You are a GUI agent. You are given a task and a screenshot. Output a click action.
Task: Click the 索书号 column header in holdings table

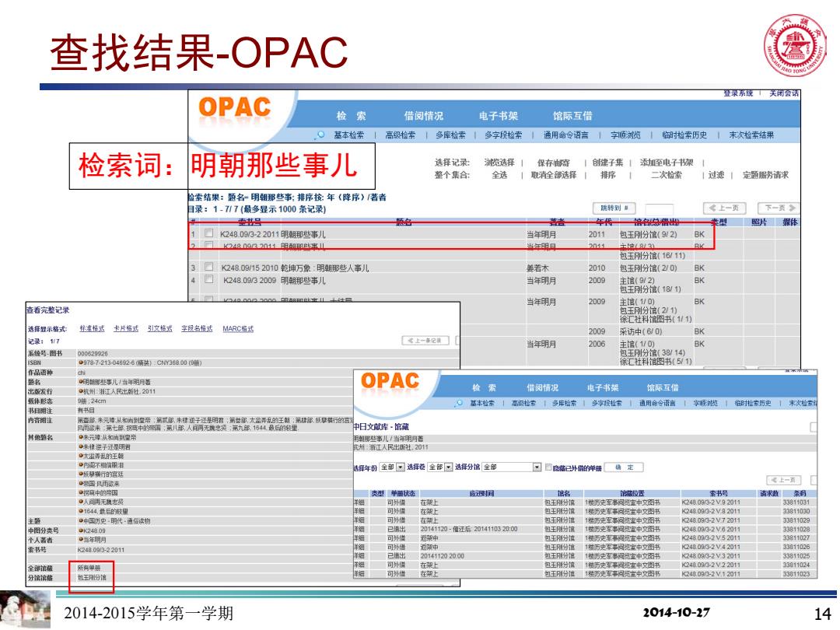(719, 493)
